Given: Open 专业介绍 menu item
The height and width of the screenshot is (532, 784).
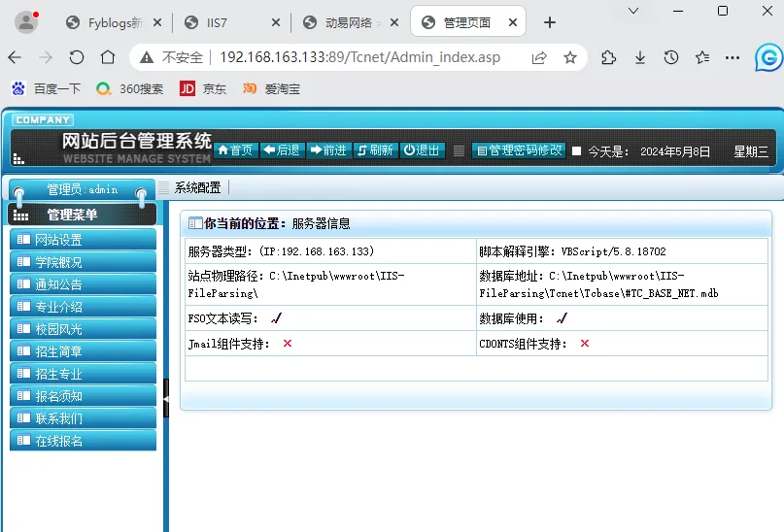Looking at the screenshot, I should tap(83, 306).
